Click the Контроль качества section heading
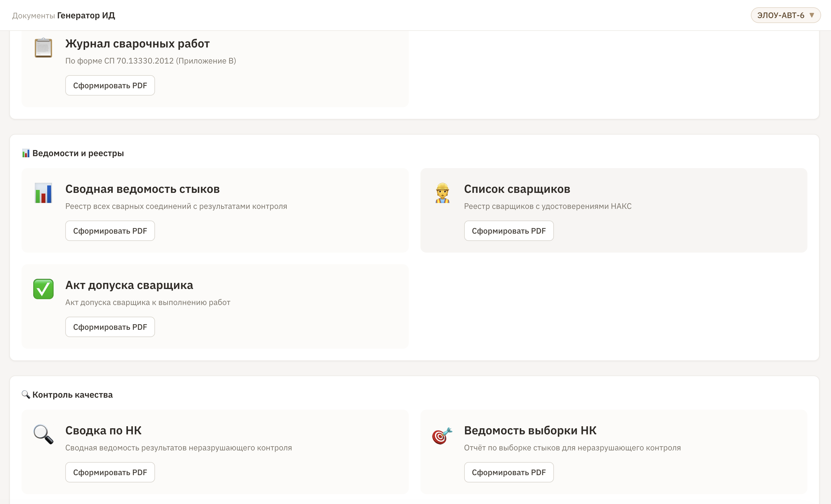The image size is (831, 504). point(73,394)
